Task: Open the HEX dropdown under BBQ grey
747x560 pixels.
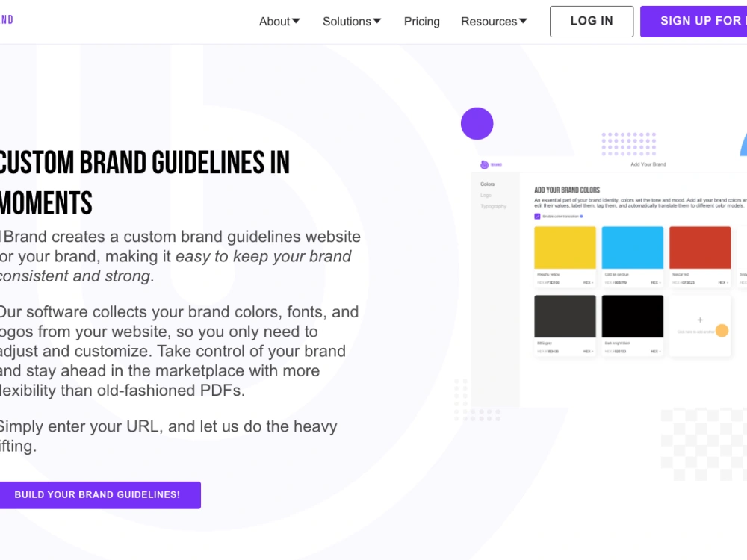Action: click(x=589, y=352)
